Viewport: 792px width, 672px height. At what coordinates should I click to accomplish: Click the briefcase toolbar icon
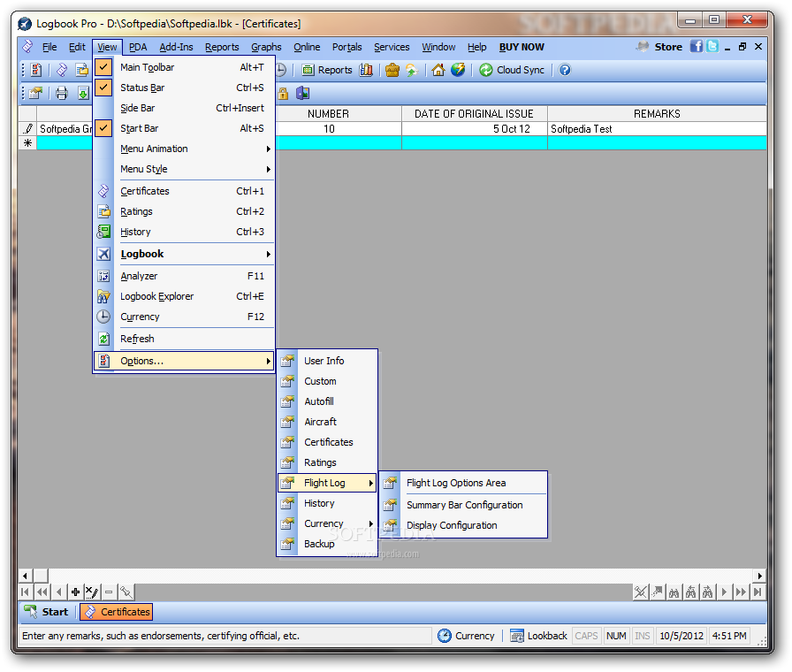[392, 70]
